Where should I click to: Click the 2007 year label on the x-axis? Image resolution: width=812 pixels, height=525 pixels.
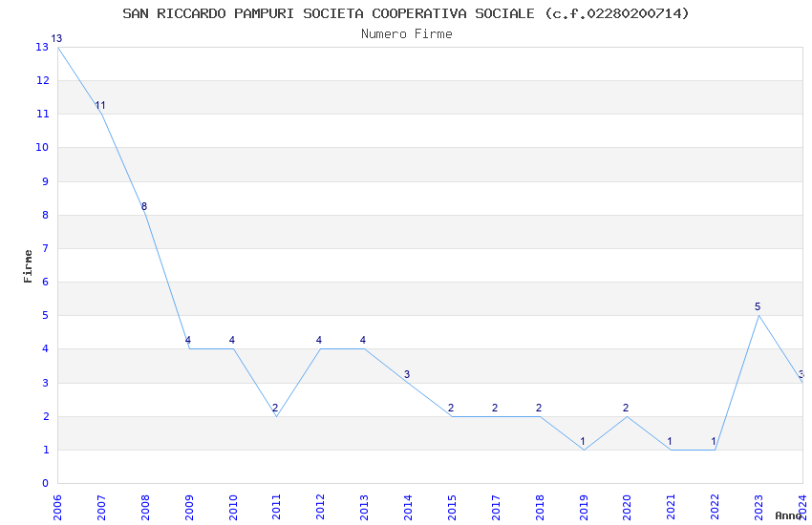pos(101,508)
